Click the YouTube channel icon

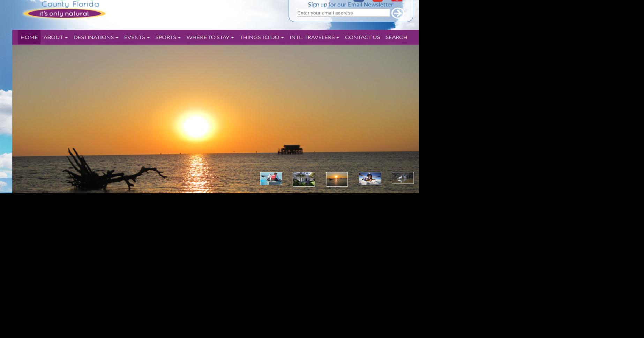[397, 1]
